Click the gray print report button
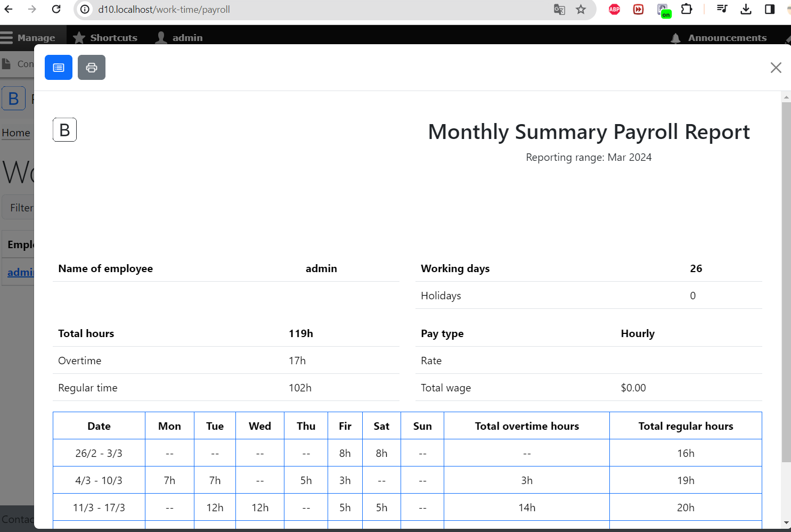Screen dimensions: 791x532 coord(92,68)
